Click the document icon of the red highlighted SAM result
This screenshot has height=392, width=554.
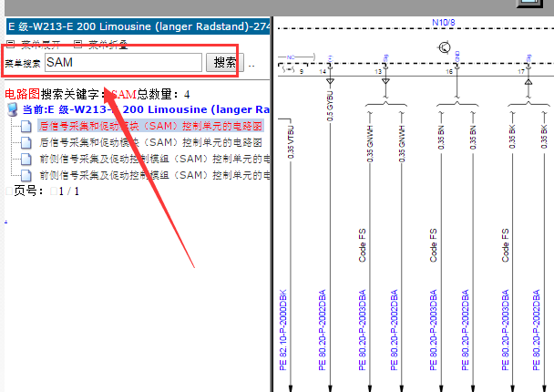26,126
